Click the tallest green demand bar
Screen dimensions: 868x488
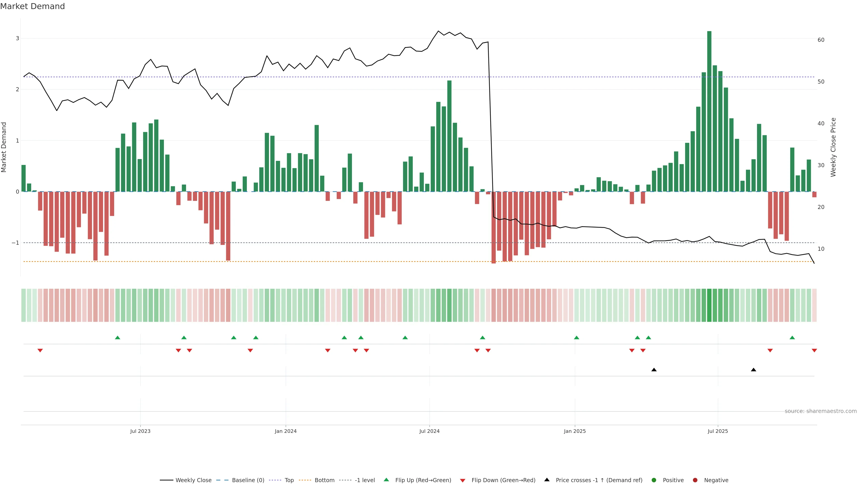click(709, 111)
